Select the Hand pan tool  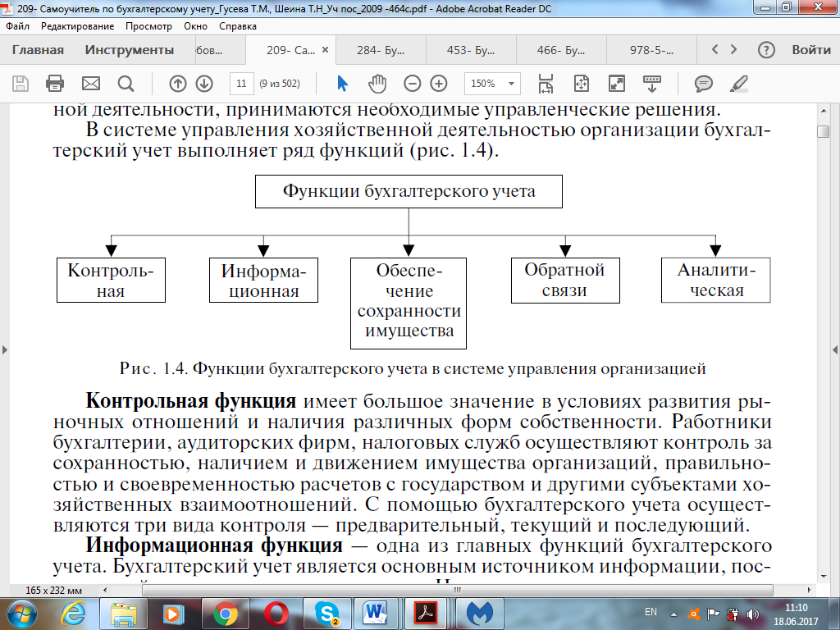click(x=377, y=84)
